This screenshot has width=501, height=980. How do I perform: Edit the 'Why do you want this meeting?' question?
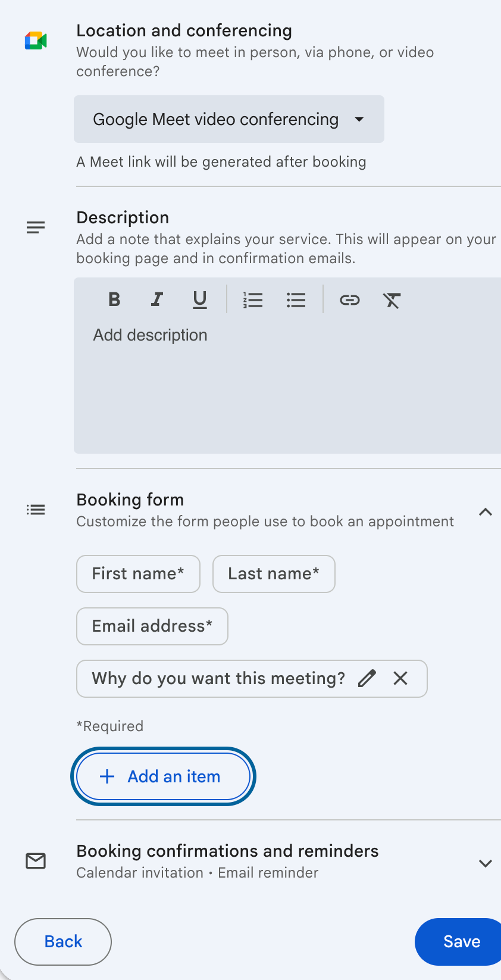(x=367, y=678)
